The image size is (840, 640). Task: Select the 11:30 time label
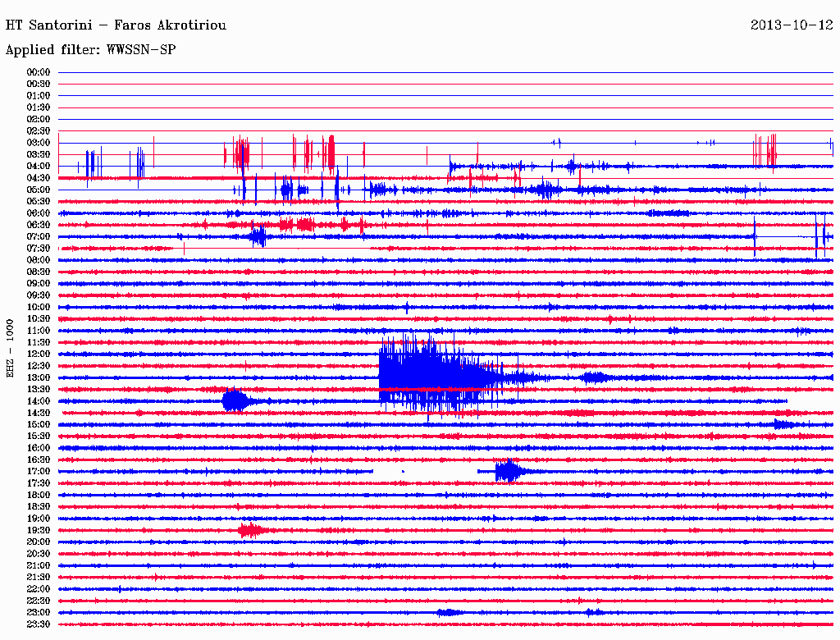coord(39,342)
